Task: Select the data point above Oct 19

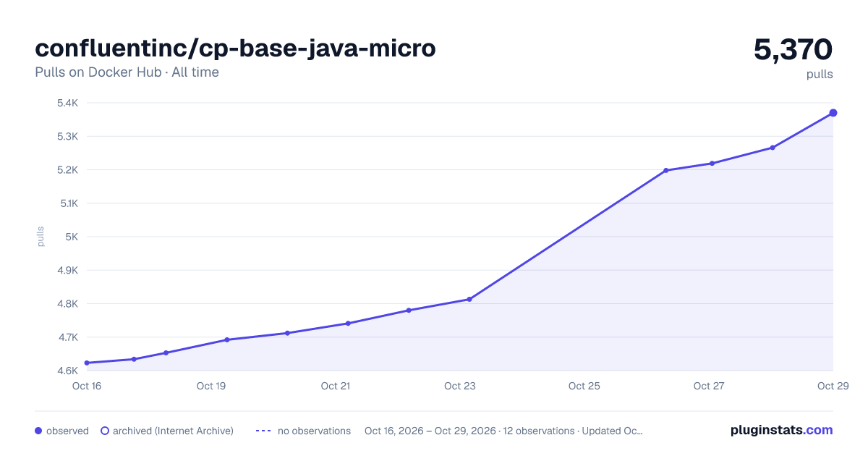Action: click(227, 339)
